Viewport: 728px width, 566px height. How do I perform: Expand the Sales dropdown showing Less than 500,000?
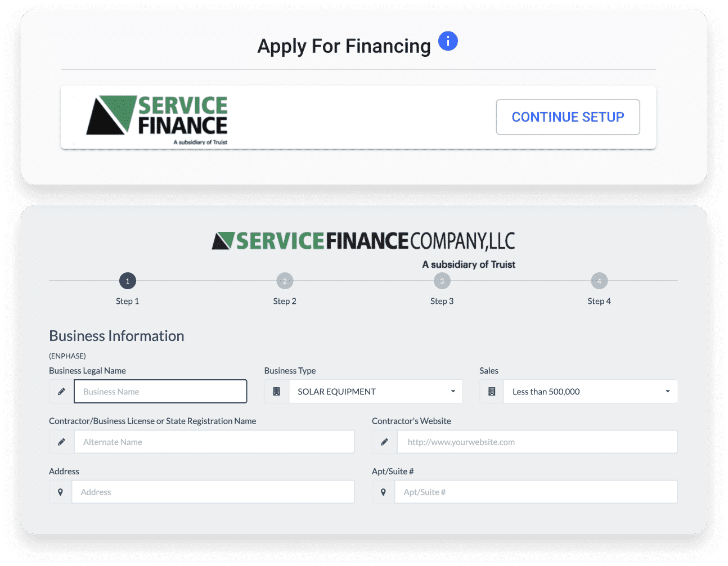(x=591, y=392)
